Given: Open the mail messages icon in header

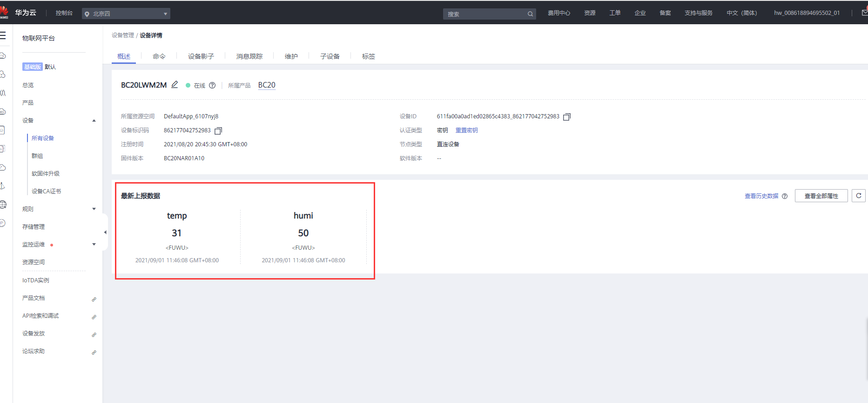Looking at the screenshot, I should click(x=864, y=13).
